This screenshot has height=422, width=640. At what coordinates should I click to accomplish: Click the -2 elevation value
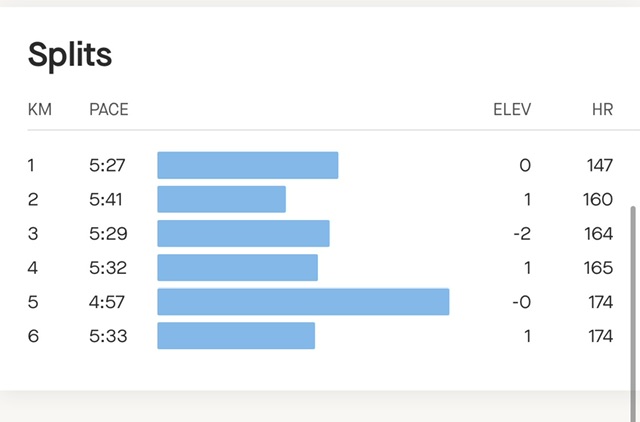pos(521,234)
